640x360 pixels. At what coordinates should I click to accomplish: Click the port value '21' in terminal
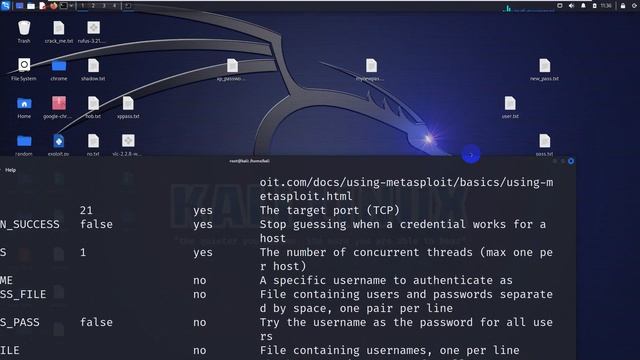tap(86, 211)
